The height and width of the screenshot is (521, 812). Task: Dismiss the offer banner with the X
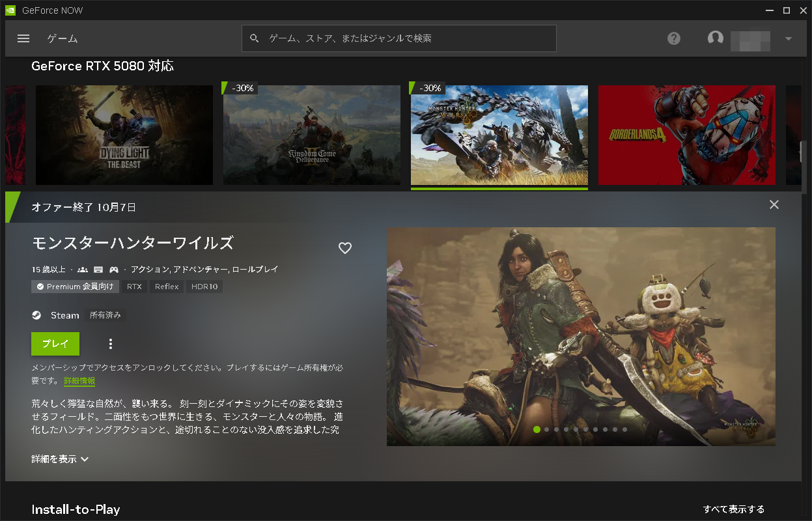[x=774, y=204]
